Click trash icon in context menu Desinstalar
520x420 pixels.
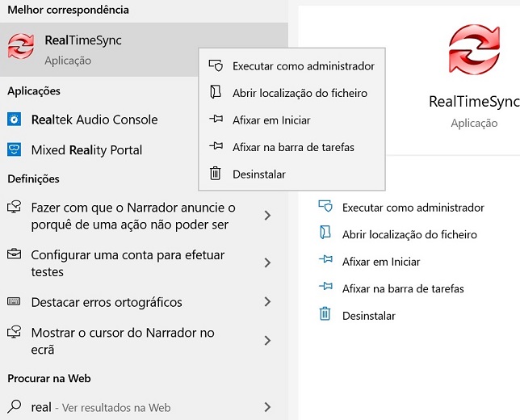pyautogui.click(x=216, y=173)
